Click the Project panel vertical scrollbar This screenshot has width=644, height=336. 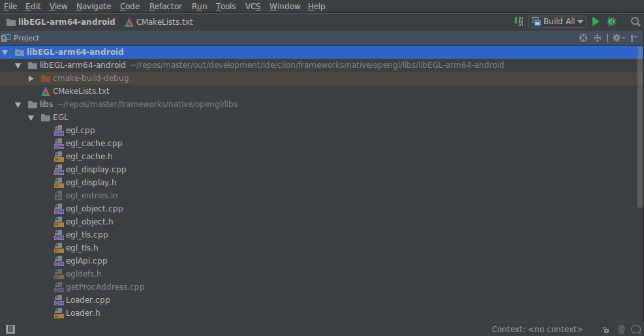tap(639, 130)
